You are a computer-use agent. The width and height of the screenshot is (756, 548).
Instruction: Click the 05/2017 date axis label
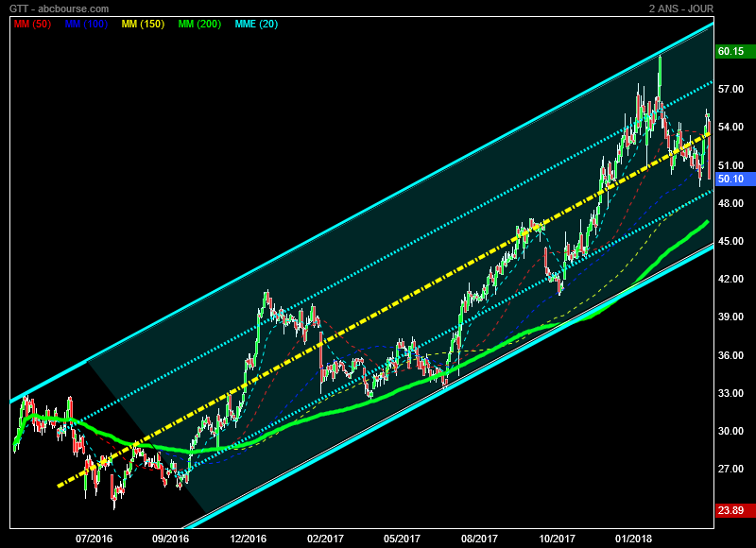[403, 539]
